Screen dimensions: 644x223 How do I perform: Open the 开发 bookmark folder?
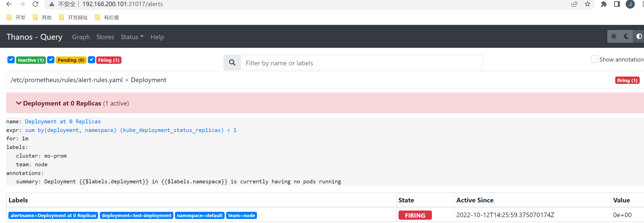pos(16,18)
